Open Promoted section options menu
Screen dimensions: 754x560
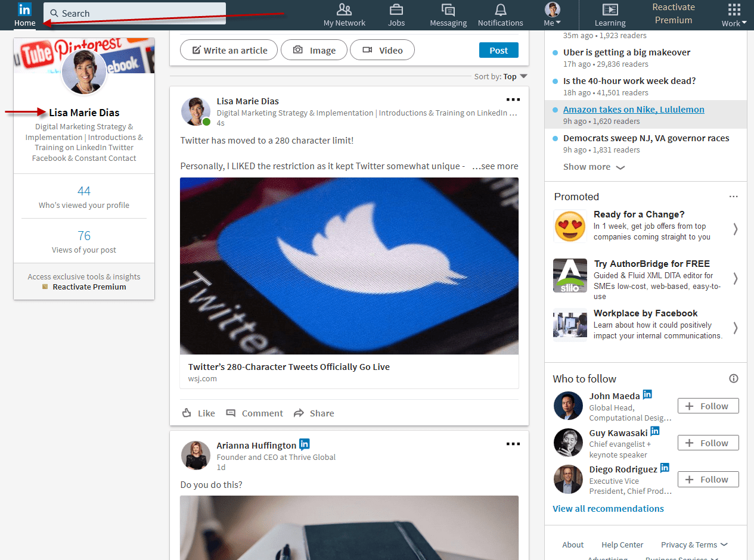tap(734, 197)
